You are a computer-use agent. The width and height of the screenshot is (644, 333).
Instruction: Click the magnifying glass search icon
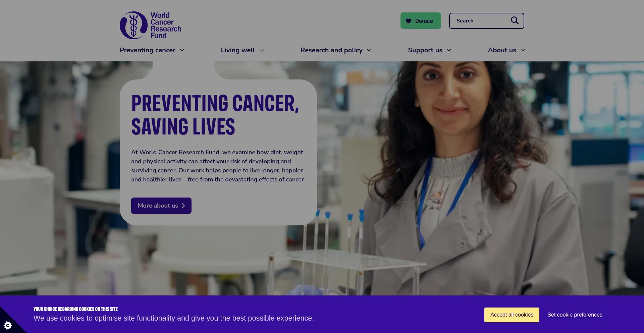coord(515,20)
